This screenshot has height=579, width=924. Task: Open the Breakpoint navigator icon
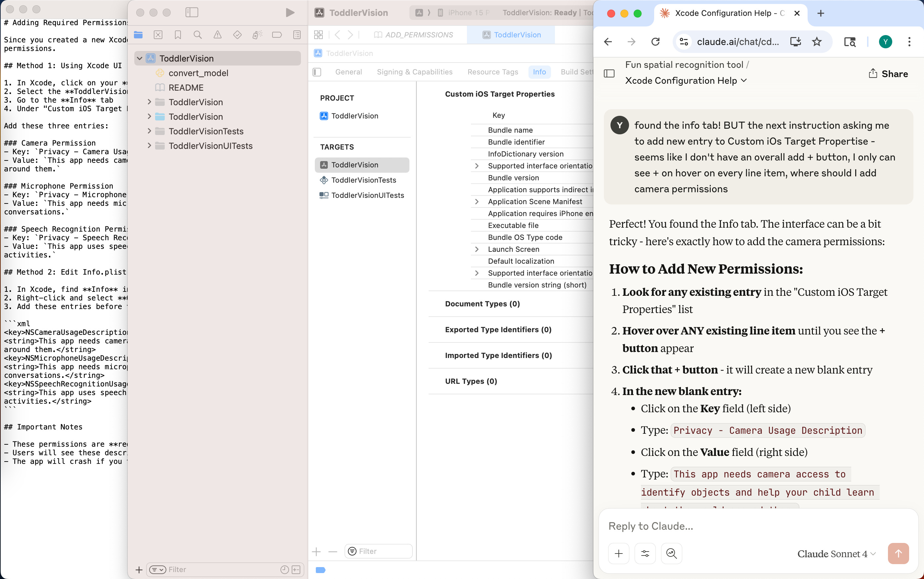coord(277,35)
